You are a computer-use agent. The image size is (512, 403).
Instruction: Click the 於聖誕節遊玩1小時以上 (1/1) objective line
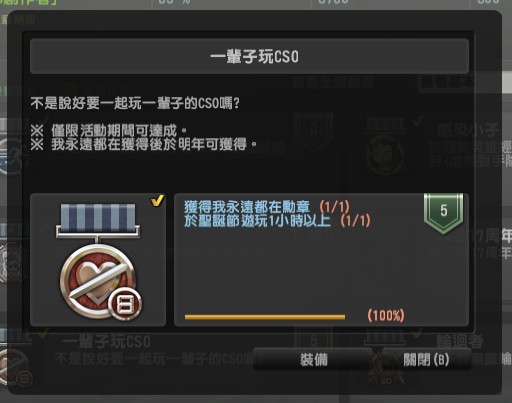click(x=277, y=221)
